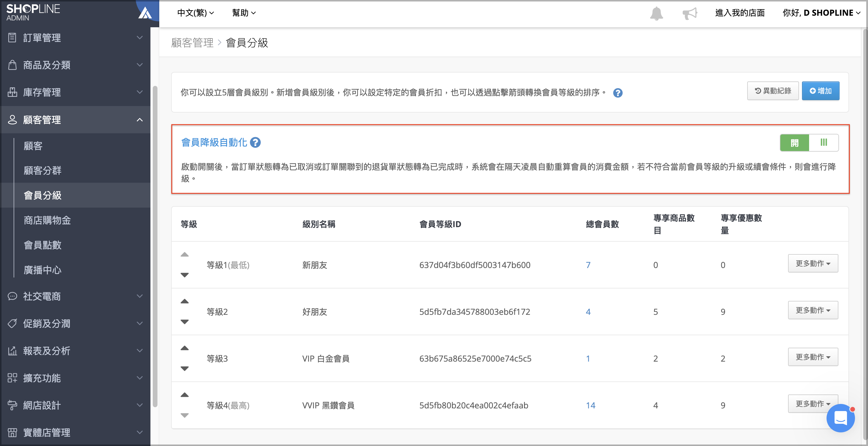The width and height of the screenshot is (868, 446).
Task: Open the 幫助 dropdown menu
Action: pyautogui.click(x=244, y=13)
